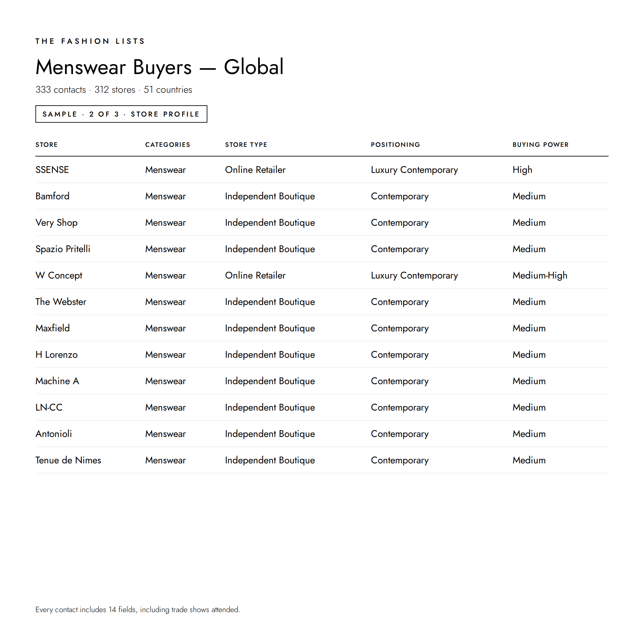Select the Maxfield store name
The image size is (644, 644).
pos(53,328)
